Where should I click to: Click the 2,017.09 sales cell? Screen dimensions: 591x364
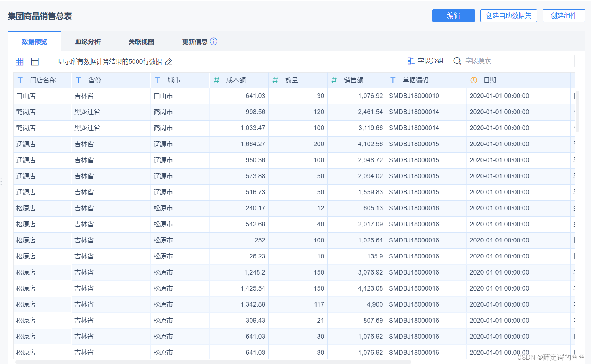pyautogui.click(x=356, y=224)
